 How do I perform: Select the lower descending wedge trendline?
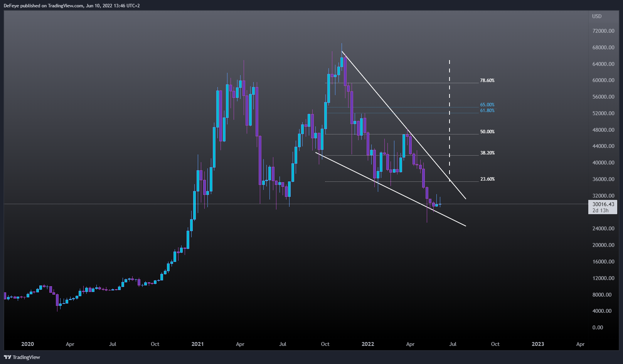coord(391,189)
